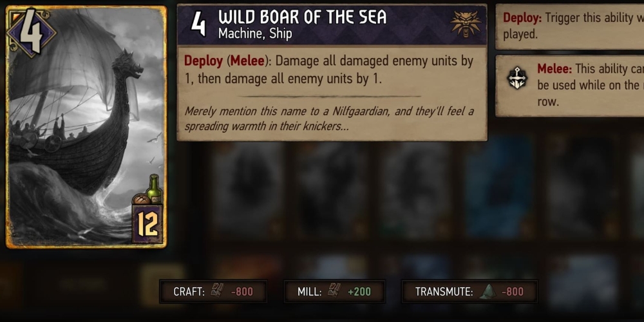Viewport: 644px width, 322px height.
Task: Click the provision cost 12 badge
Action: pyautogui.click(x=147, y=224)
